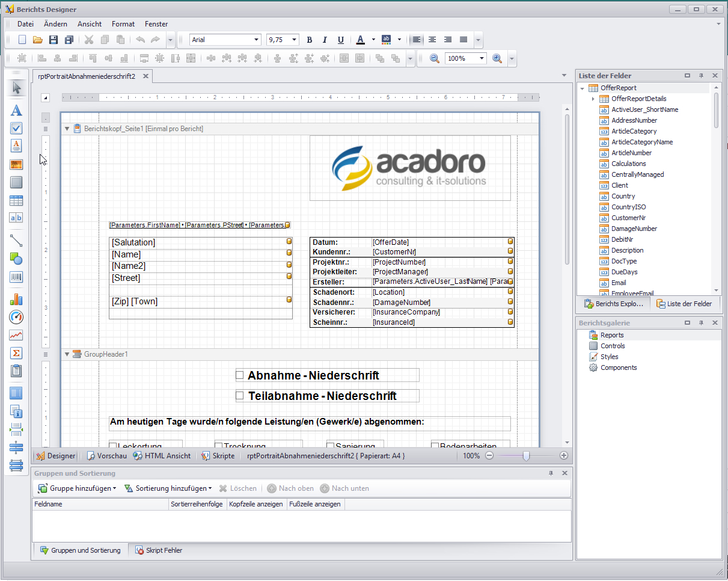This screenshot has width=728, height=581.
Task: Select the CustomerNr field in list
Action: pyautogui.click(x=628, y=218)
